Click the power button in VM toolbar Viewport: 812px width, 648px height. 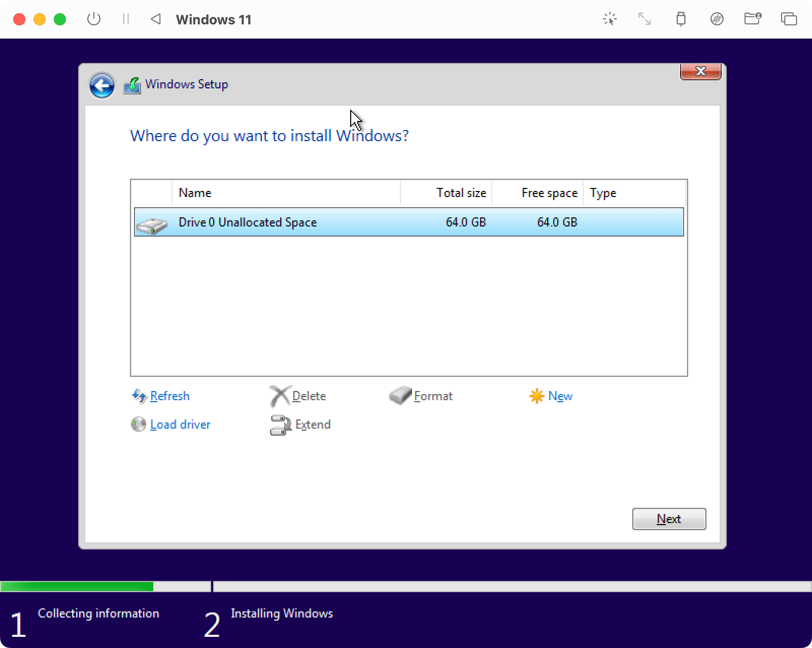(94, 19)
